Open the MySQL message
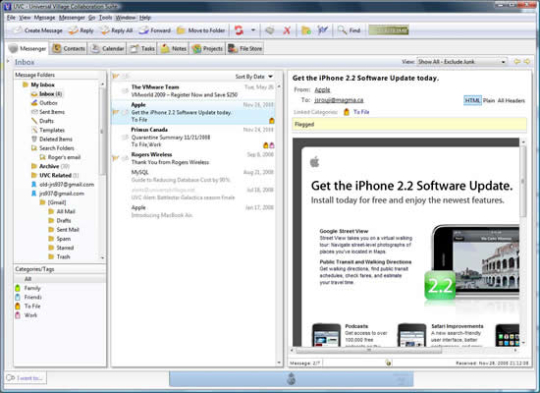Viewport: 540px width, 393px height. coord(194,176)
